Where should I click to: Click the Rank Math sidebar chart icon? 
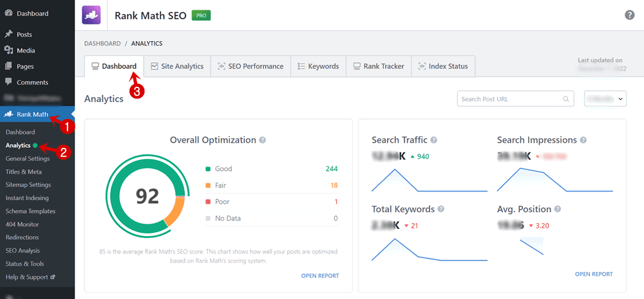[8, 114]
